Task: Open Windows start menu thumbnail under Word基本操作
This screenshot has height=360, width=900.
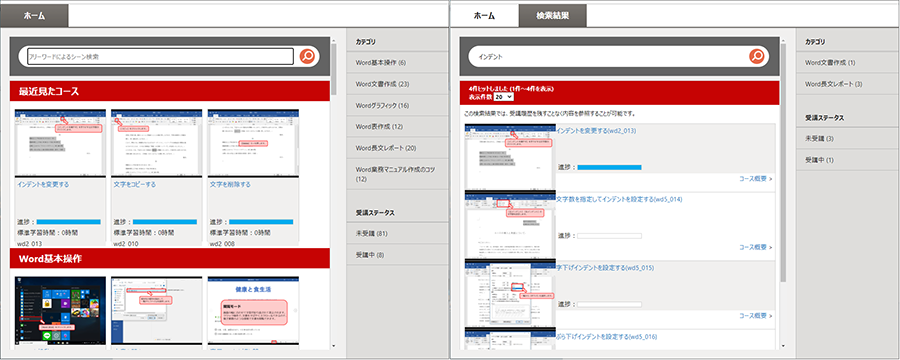Action: coord(60,312)
